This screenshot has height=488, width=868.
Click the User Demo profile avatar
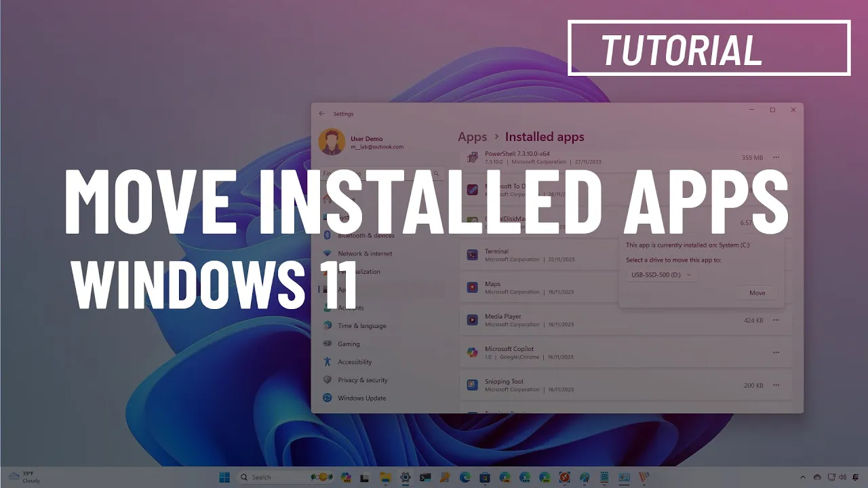(332, 142)
